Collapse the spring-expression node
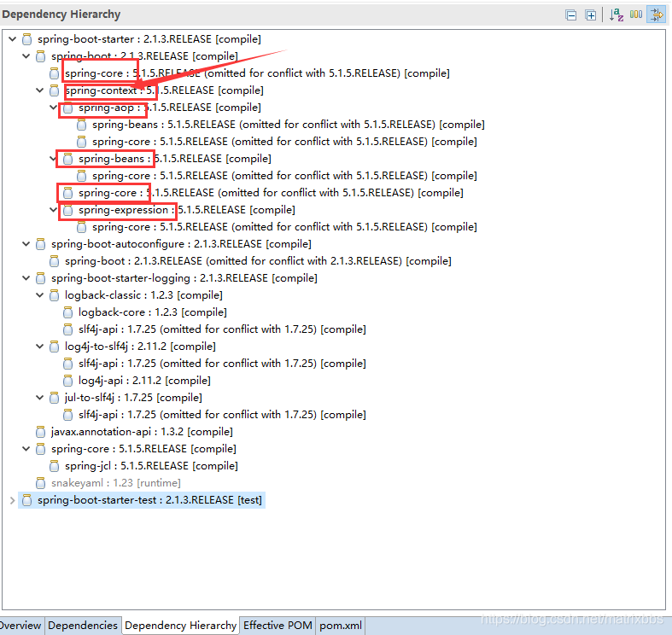This screenshot has width=672, height=635. 54,209
